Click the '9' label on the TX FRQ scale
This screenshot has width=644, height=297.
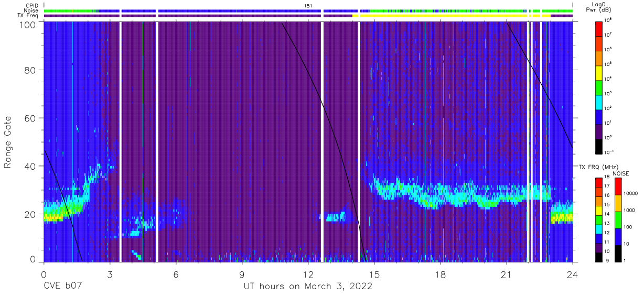coord(607,260)
